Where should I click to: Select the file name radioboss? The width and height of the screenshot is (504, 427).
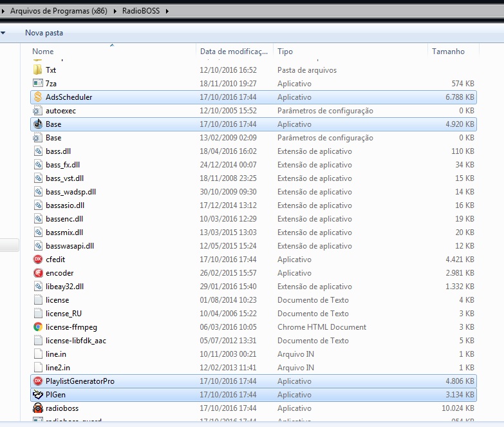pos(62,408)
